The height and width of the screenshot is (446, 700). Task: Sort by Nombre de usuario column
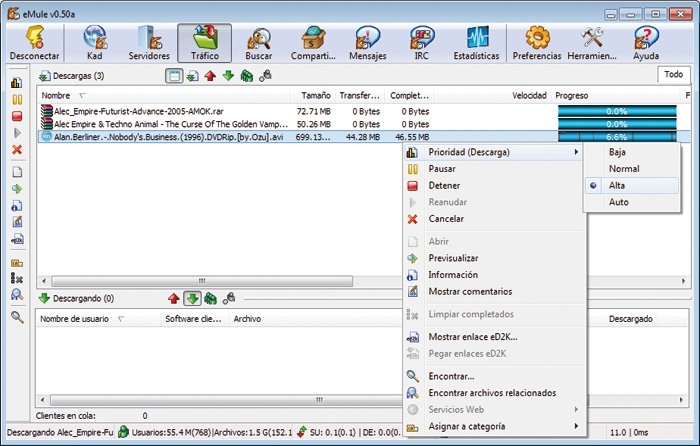pos(98,319)
